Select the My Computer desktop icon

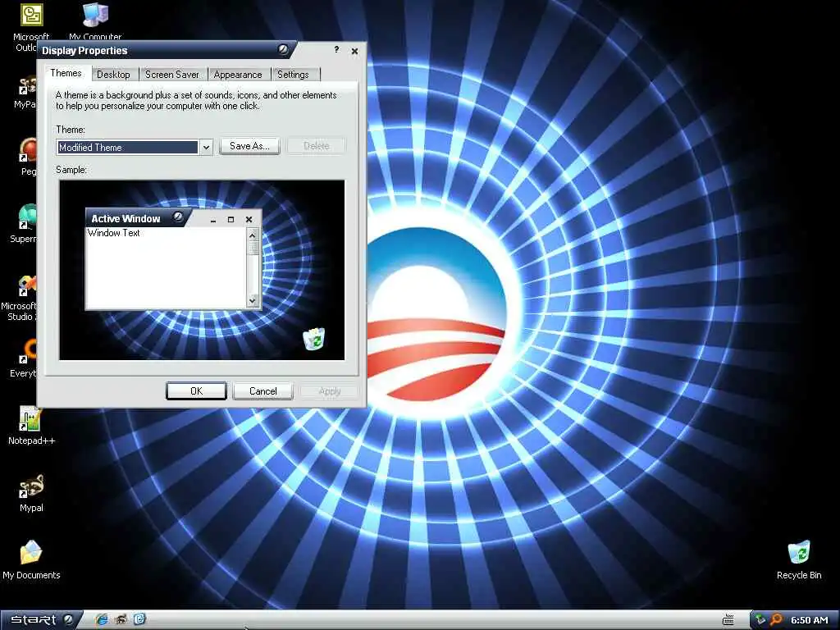pos(95,21)
